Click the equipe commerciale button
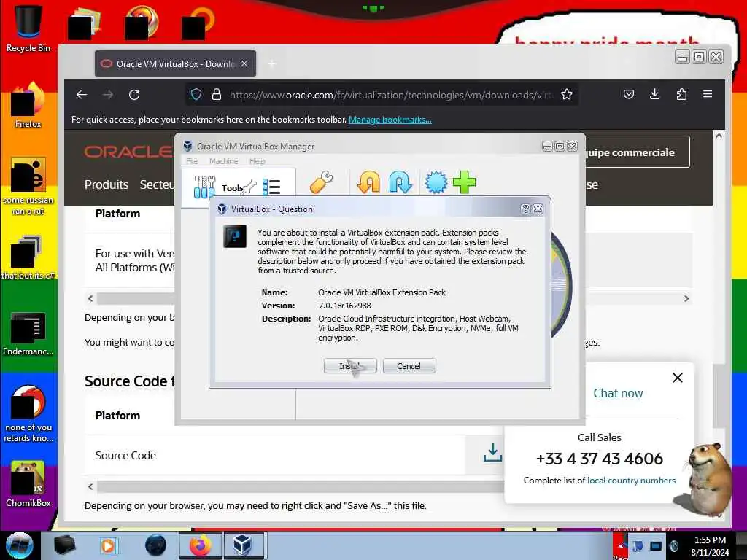747x560 pixels. pyautogui.click(x=638, y=152)
